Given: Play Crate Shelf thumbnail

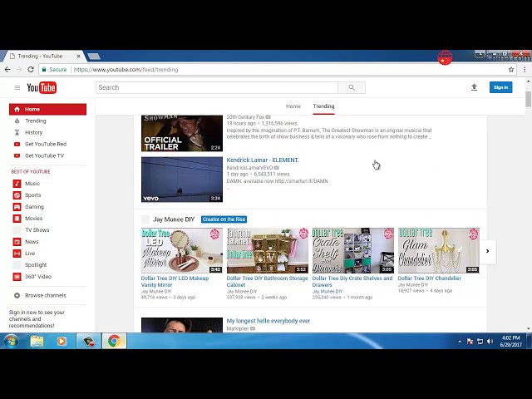Looking at the screenshot, I should point(353,251).
